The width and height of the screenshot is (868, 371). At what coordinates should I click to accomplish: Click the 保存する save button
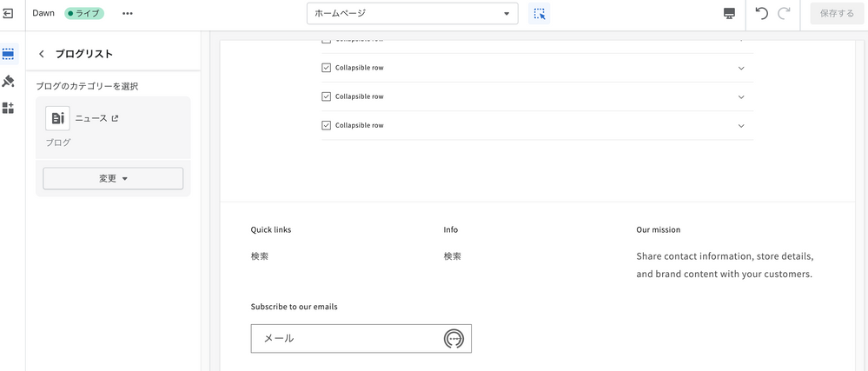837,14
